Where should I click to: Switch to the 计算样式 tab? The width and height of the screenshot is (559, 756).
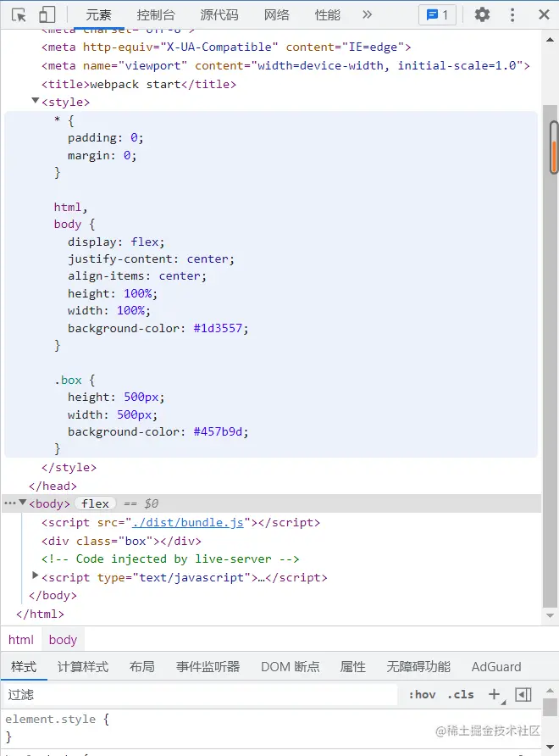pyautogui.click(x=83, y=667)
